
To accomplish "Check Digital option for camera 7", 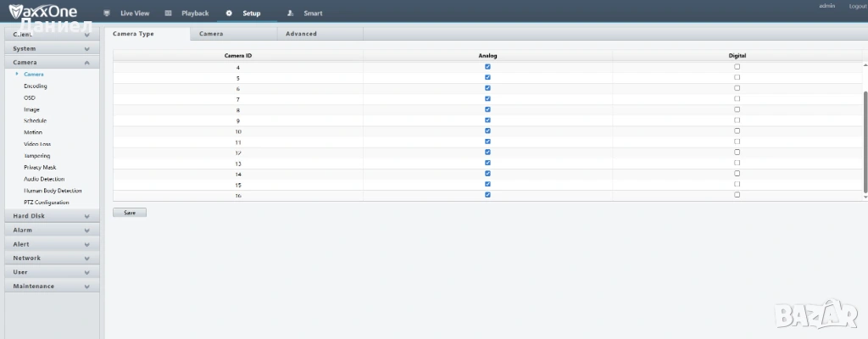I will [x=737, y=98].
